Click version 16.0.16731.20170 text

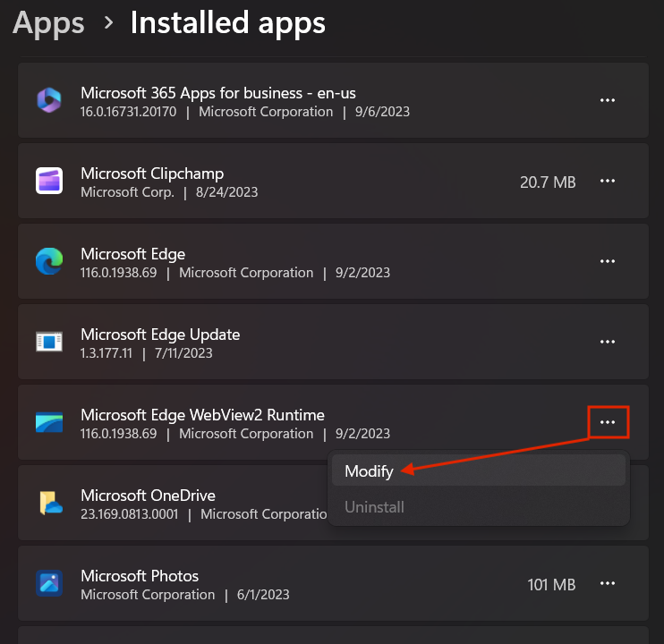tap(128, 112)
